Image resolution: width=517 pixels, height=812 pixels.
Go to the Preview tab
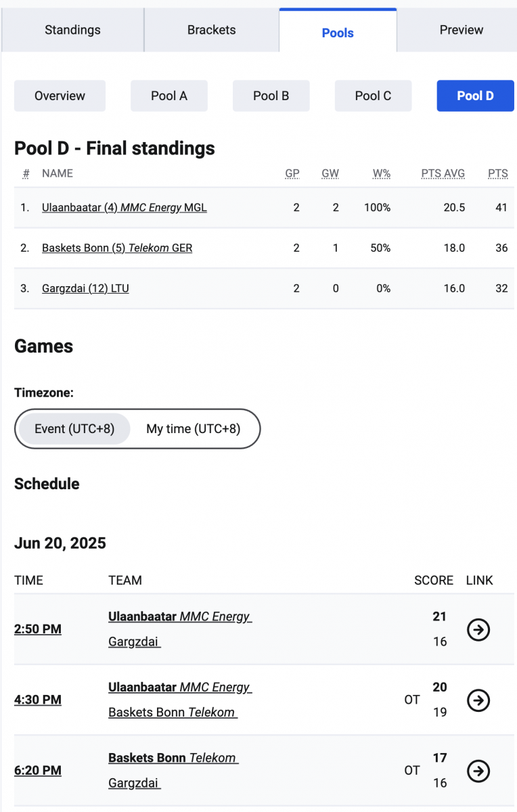click(x=462, y=30)
